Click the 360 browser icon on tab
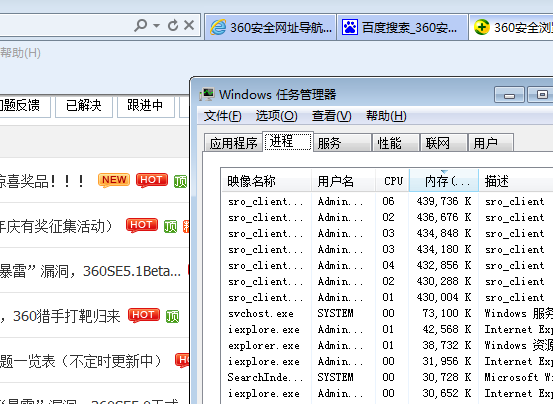 pos(482,27)
